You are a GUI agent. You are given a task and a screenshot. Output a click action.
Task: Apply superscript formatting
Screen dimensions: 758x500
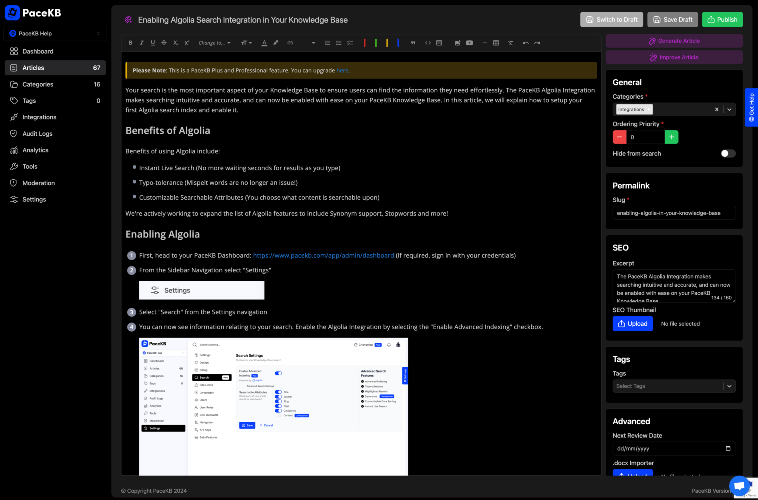click(187, 43)
